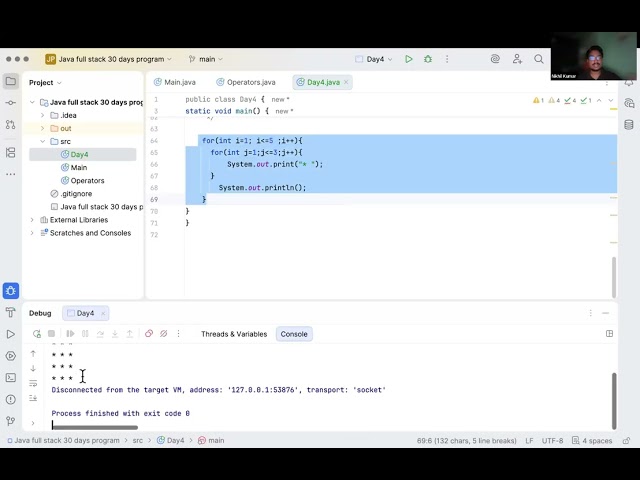Close the Day4.java tab
Viewport: 640px width, 480px height.
[x=346, y=82]
